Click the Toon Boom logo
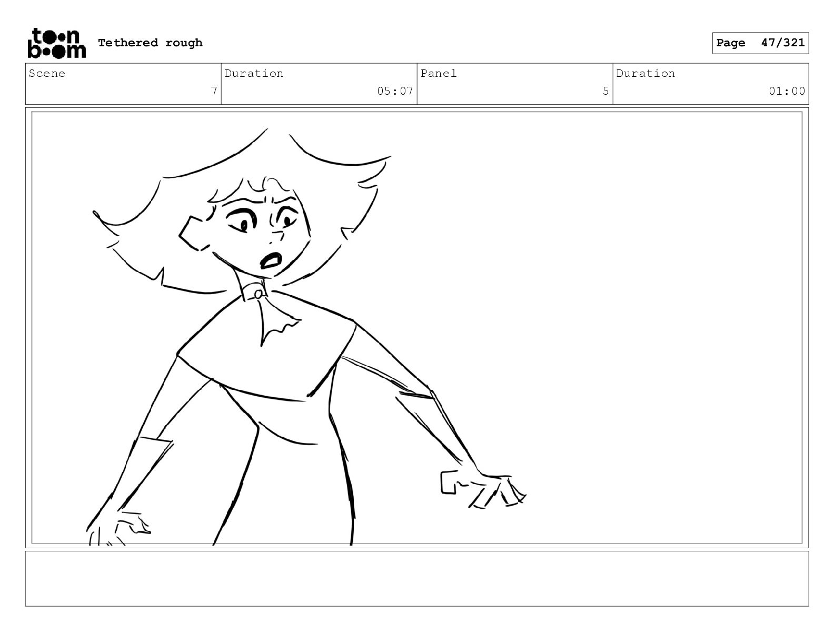 tap(56, 43)
